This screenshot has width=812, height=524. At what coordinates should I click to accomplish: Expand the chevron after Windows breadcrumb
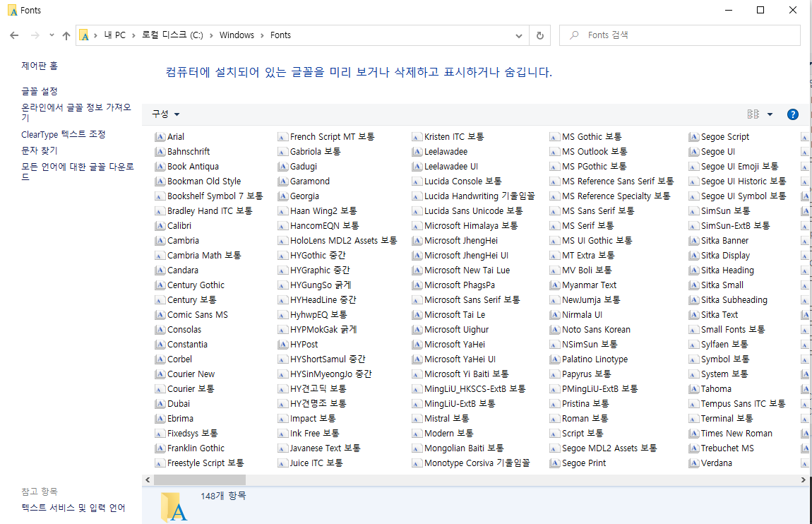[x=262, y=35]
